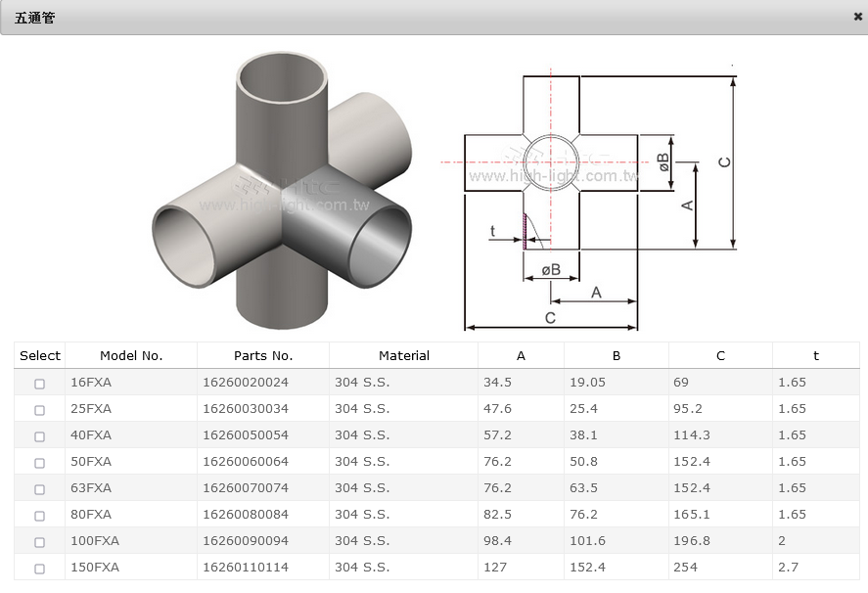Screen dimensions: 868x593
Task: Click the C column header
Action: coord(720,356)
